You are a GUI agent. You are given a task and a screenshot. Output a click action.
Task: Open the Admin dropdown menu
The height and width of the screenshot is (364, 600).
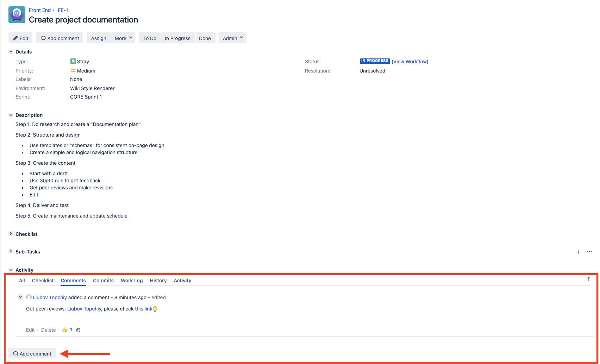click(232, 38)
